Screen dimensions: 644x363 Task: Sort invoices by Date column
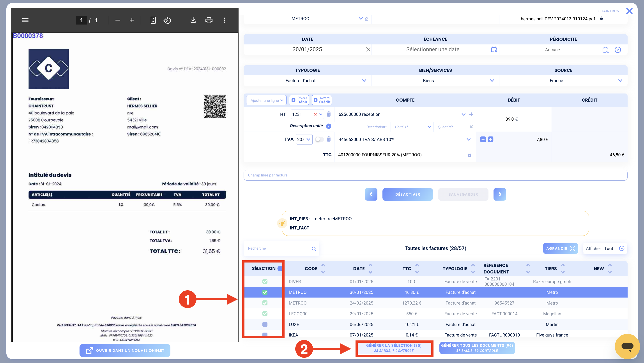tap(370, 269)
